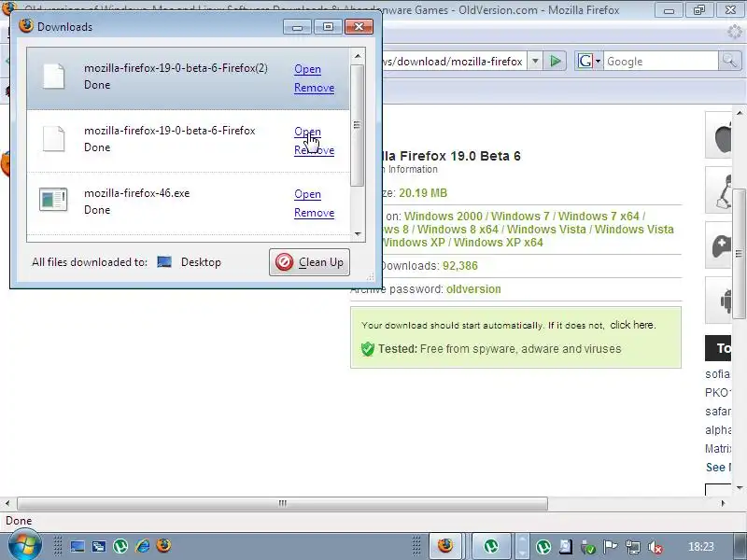Image resolution: width=747 pixels, height=560 pixels.
Task: Click the search magnifier icon
Action: (x=730, y=61)
